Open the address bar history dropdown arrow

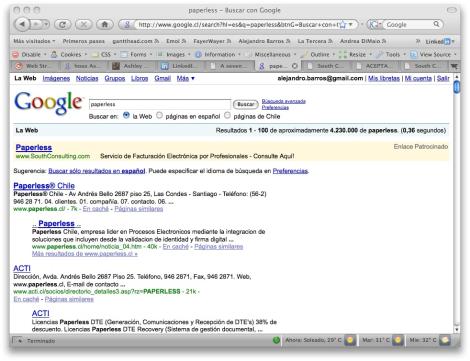[x=351, y=25]
